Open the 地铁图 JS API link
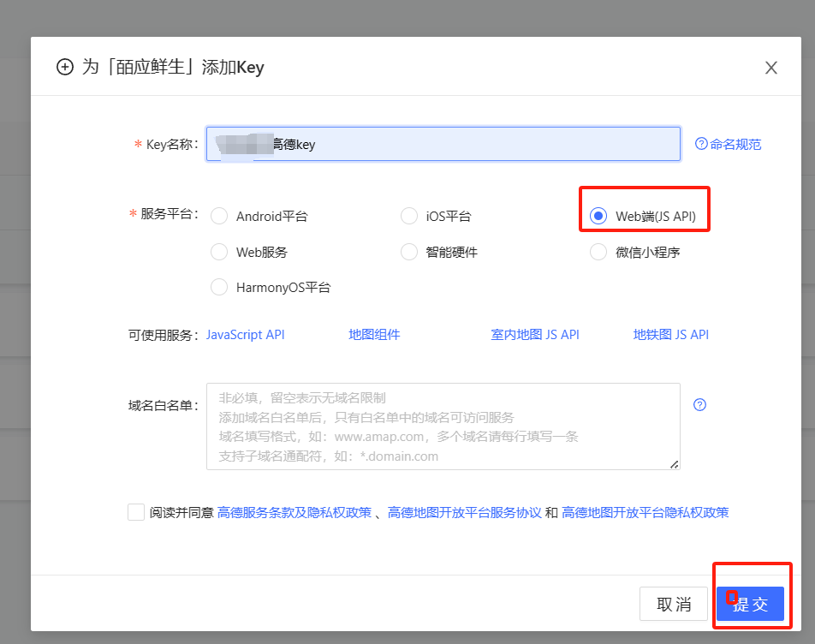The width and height of the screenshot is (815, 644). click(671, 335)
